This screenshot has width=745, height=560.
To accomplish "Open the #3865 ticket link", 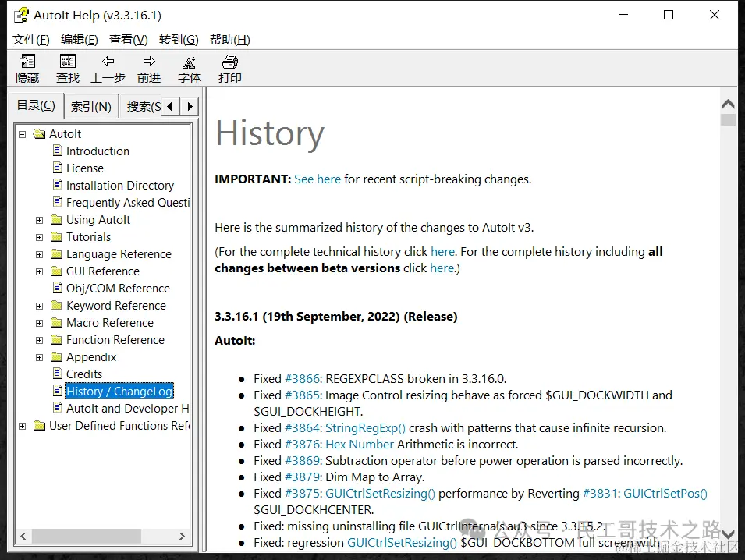I will [x=303, y=395].
